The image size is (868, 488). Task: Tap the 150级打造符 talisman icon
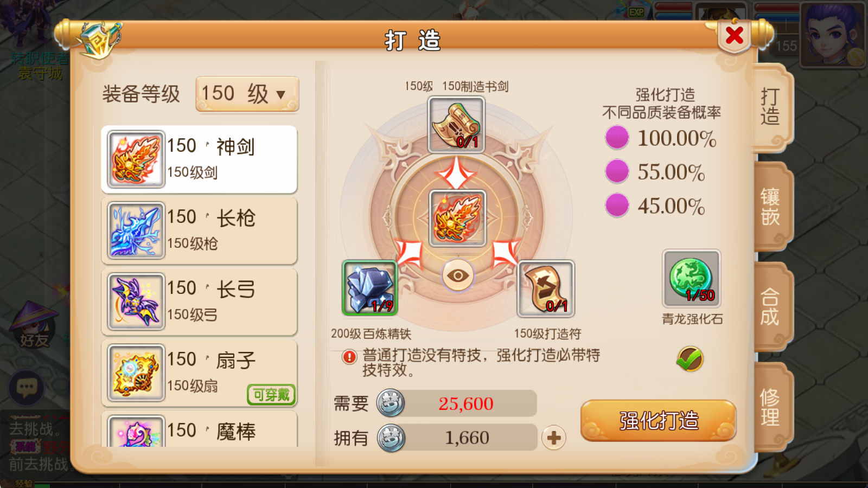(546, 288)
